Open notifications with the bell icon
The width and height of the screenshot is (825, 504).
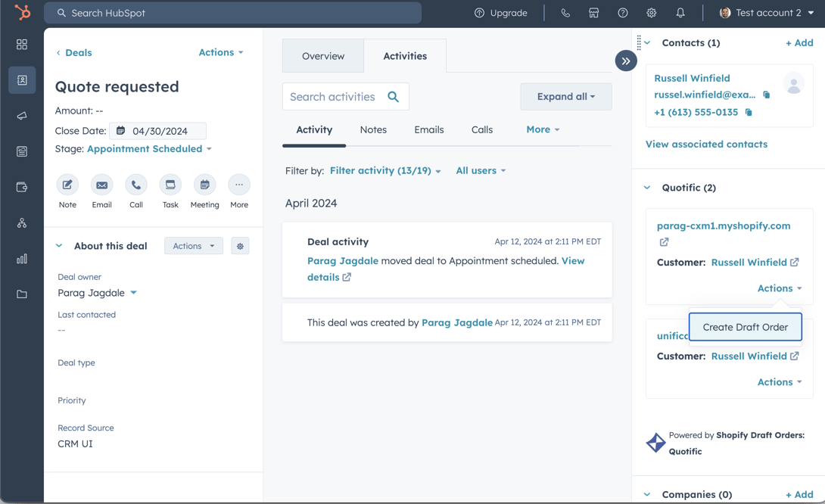pos(680,12)
